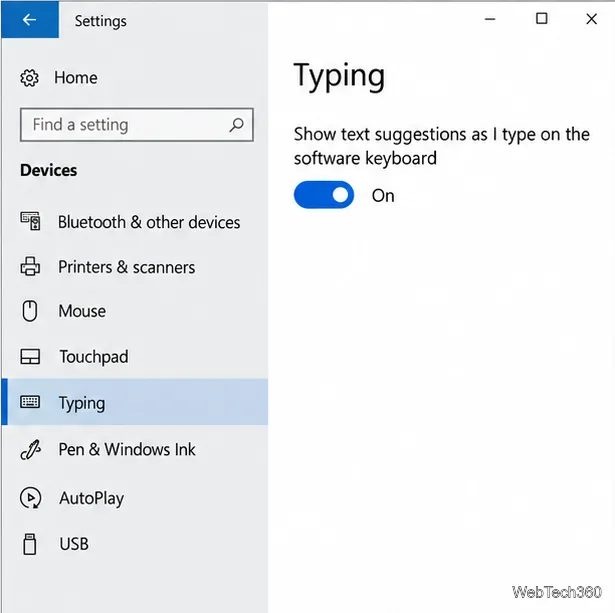Screen dimensions: 615x613
Task: Open the Touchpad label
Action: coord(94,357)
